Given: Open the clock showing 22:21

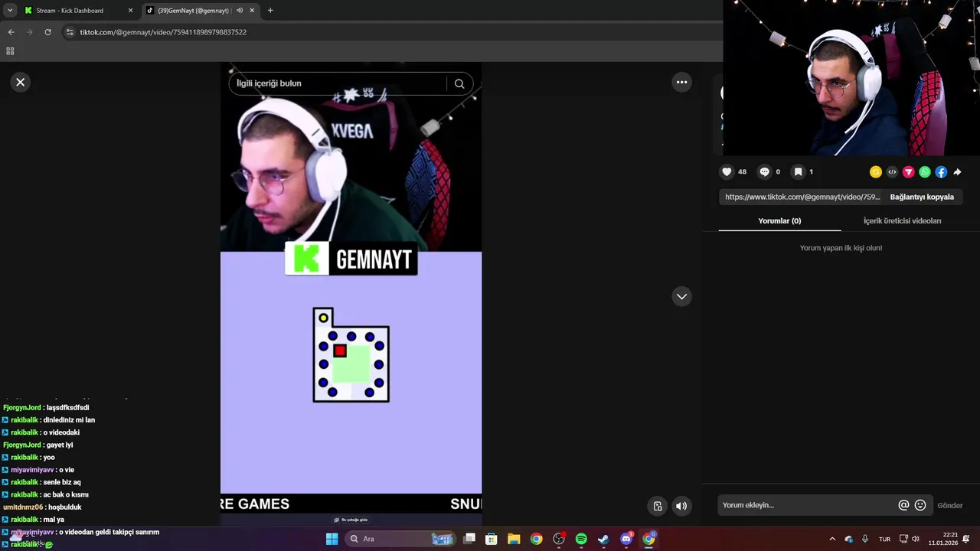Looking at the screenshot, I should 943,539.
